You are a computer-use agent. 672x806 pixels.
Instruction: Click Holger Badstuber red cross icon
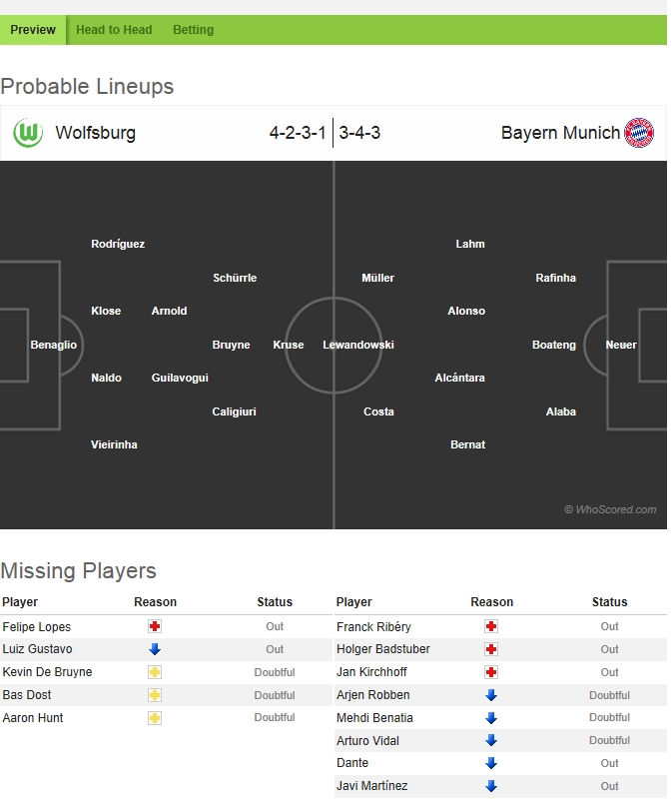pyautogui.click(x=491, y=649)
